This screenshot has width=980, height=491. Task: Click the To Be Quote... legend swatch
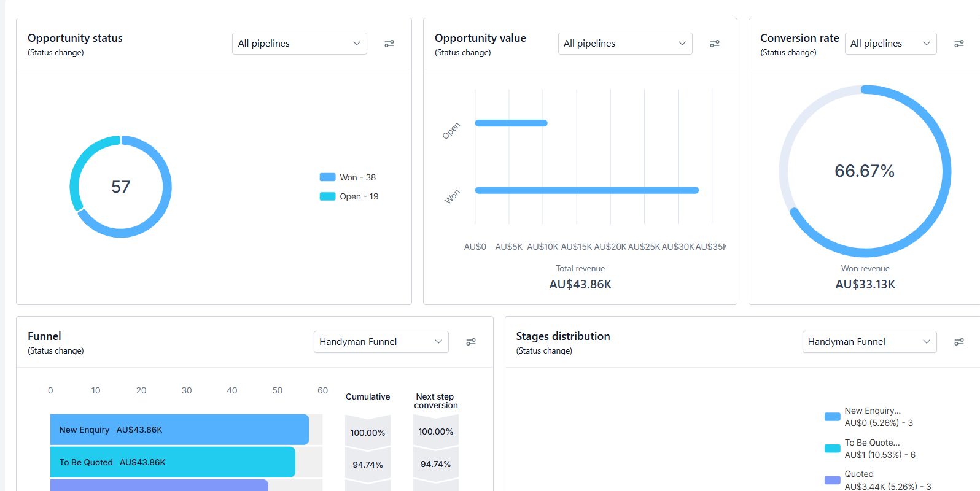coord(833,449)
